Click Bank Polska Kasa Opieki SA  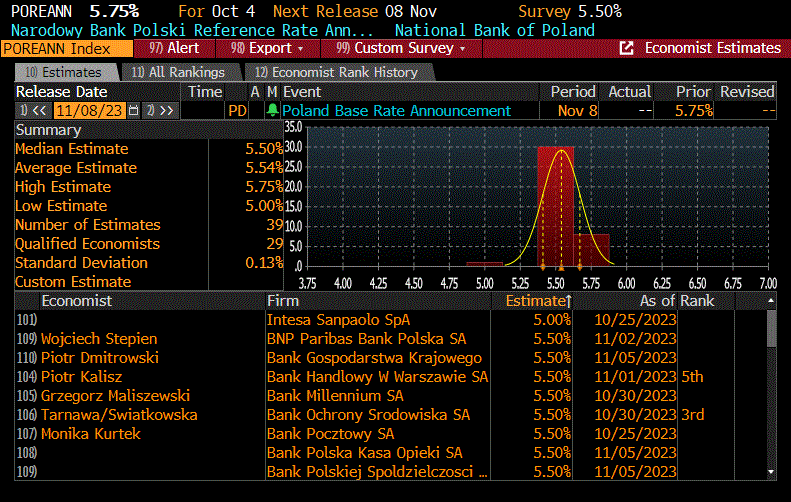(x=365, y=453)
